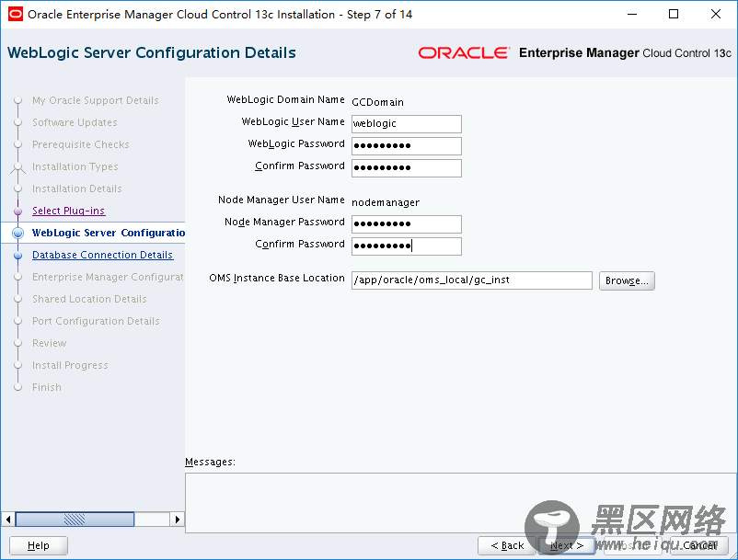Click the right arrow of sidebar scrollbar
Screen dimensions: 738x560
(177, 520)
